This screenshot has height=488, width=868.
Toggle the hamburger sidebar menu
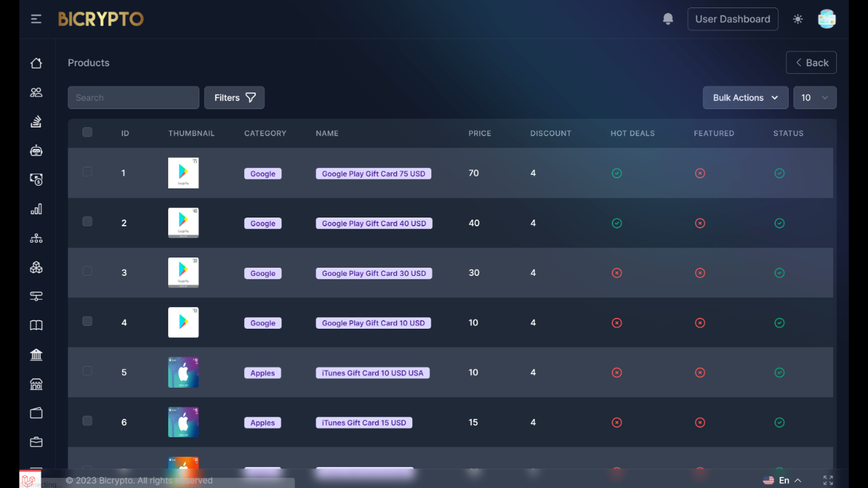pos(36,19)
